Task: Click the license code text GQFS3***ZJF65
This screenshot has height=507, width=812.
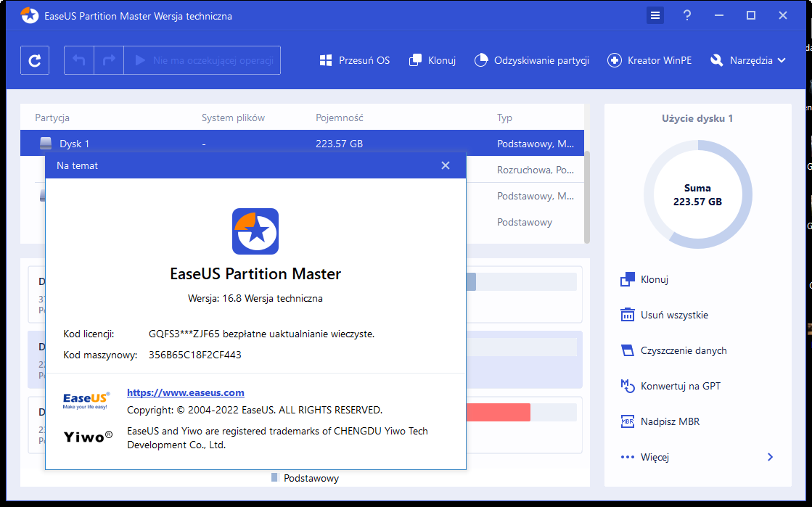Action: (x=184, y=334)
